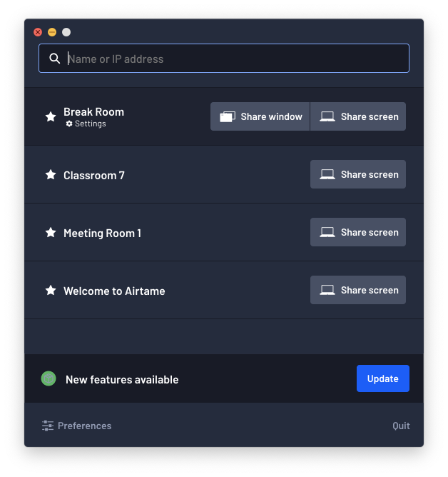Quit the Airtame application
This screenshot has height=477, width=448.
click(x=401, y=426)
